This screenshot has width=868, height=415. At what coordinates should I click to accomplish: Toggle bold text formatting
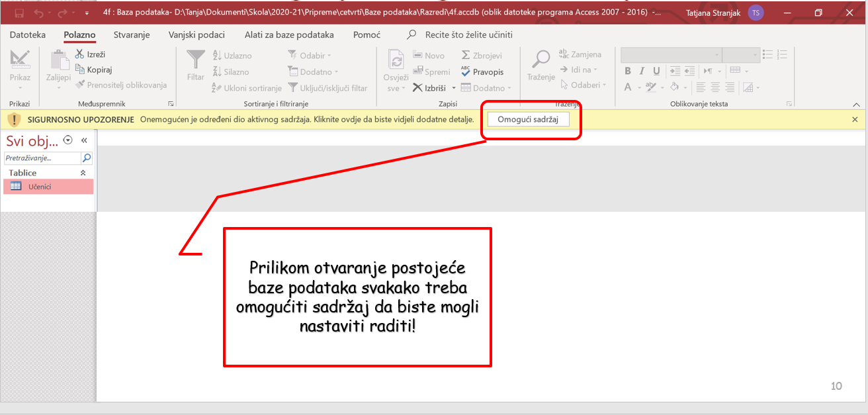coord(627,71)
